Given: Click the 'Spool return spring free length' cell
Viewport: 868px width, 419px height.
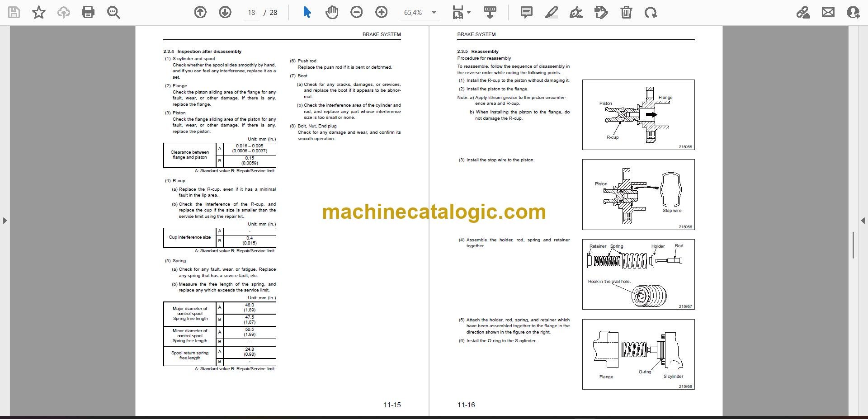Looking at the screenshot, I should pyautogui.click(x=190, y=356).
